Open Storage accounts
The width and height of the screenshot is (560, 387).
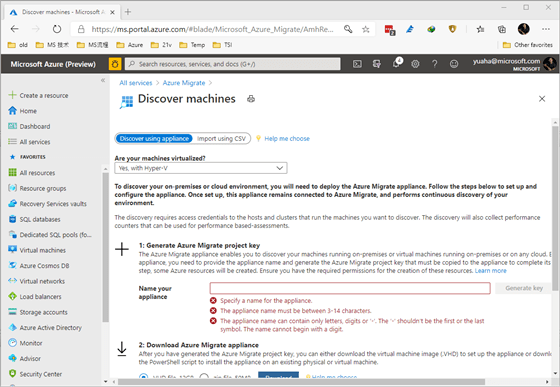(38, 312)
